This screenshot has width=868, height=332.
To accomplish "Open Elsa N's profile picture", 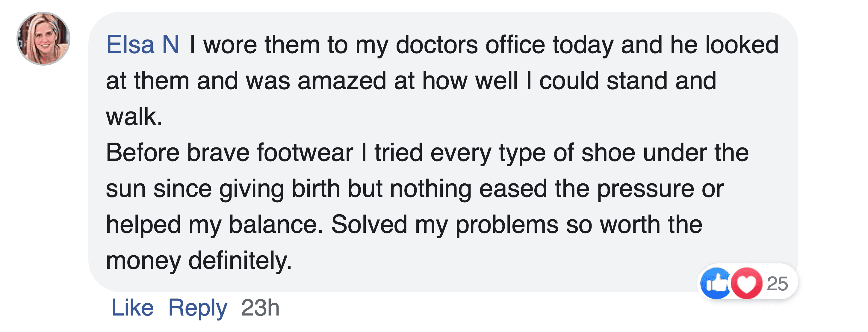I will coord(43,38).
